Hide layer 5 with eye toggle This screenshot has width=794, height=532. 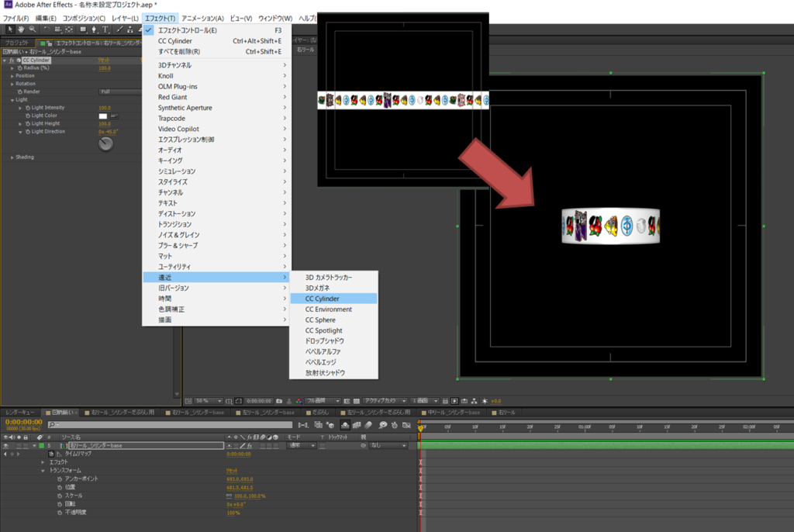coord(6,446)
